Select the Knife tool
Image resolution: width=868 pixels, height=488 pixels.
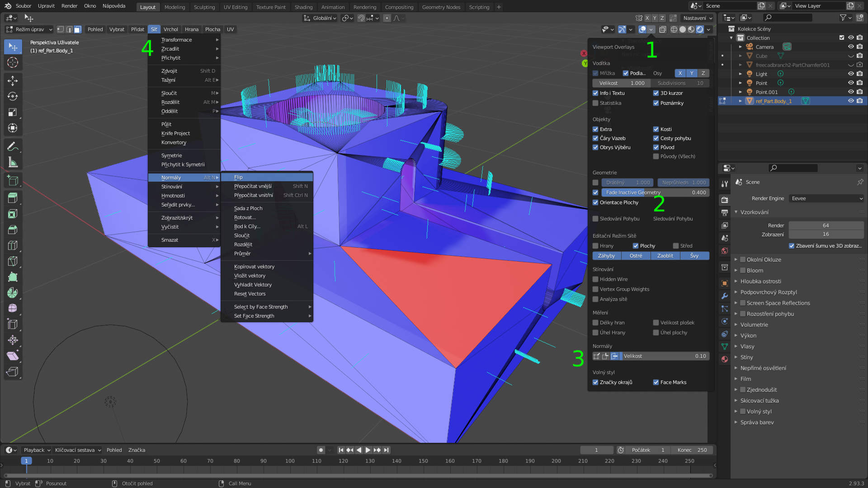tap(13, 261)
